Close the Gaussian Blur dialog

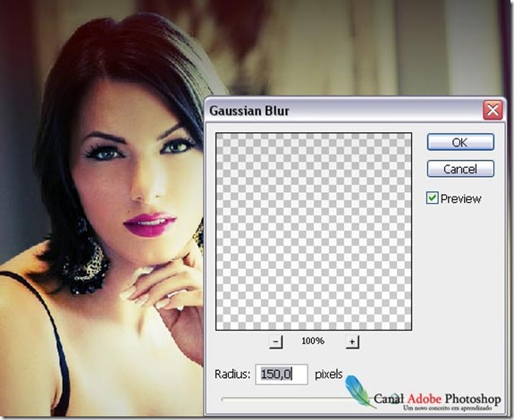[493, 111]
